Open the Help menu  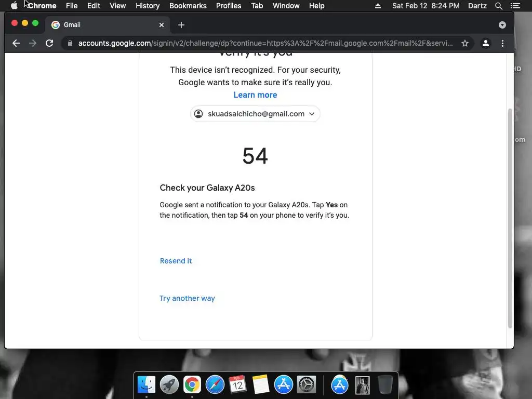click(316, 6)
